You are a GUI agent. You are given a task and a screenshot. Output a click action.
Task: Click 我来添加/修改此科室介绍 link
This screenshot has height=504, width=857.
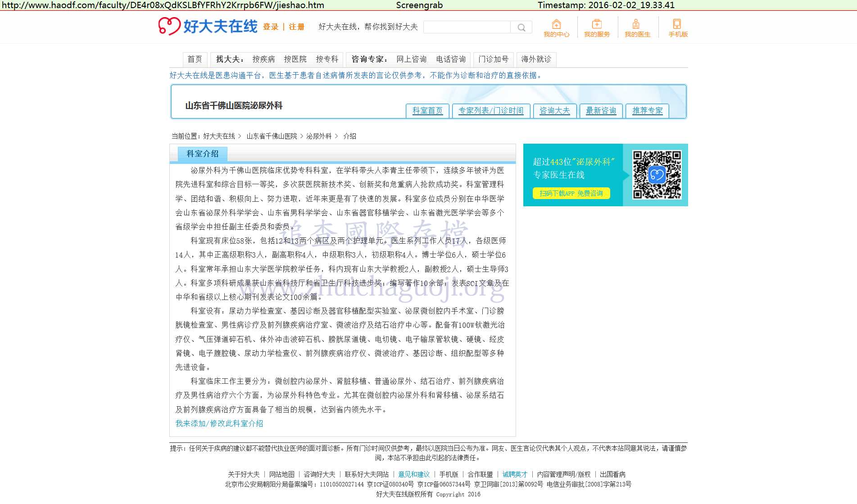point(219,424)
